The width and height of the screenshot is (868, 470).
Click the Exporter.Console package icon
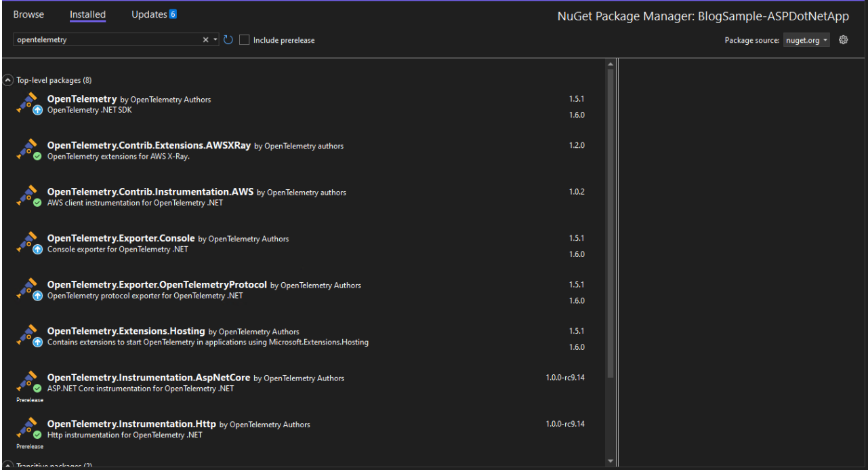27,242
